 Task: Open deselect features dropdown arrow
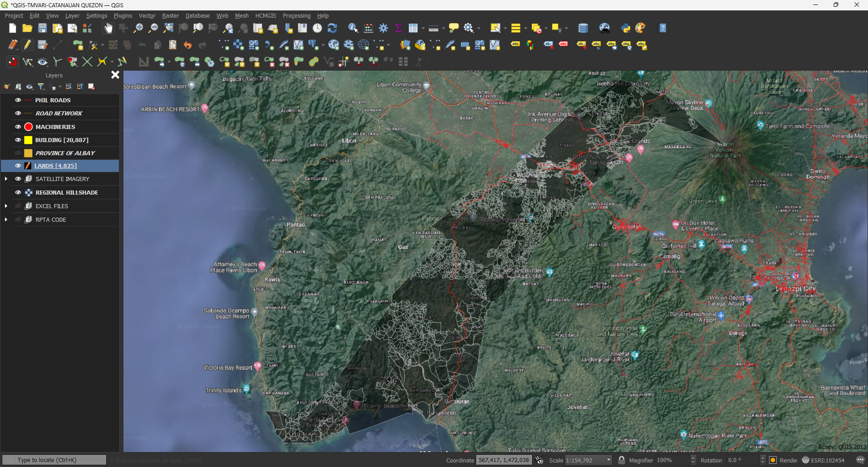point(546,29)
